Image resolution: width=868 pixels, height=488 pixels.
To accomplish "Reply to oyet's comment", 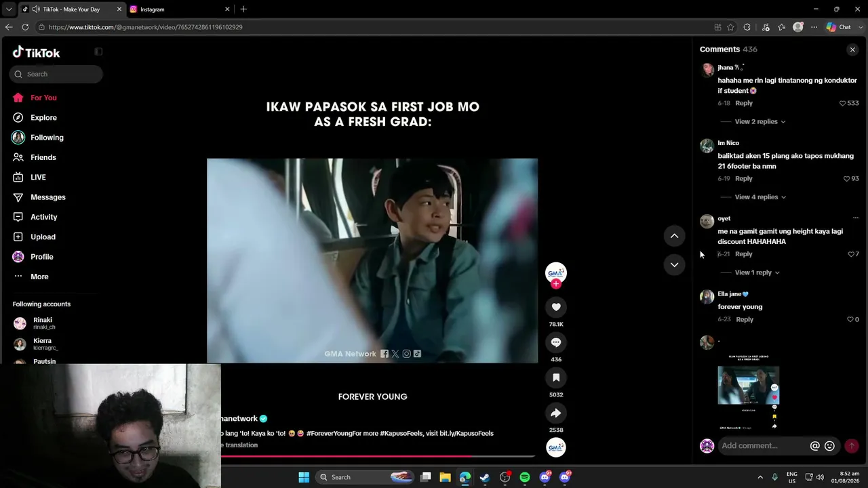I will 744,254.
